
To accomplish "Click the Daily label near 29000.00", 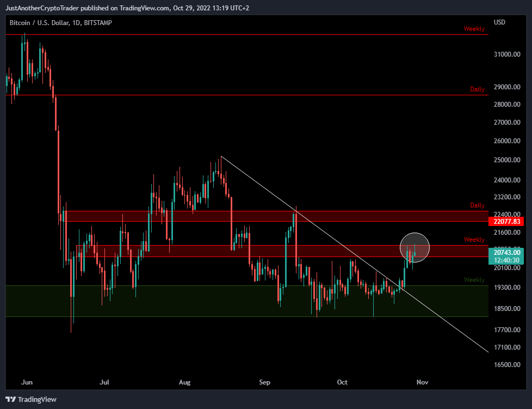I will click(477, 89).
